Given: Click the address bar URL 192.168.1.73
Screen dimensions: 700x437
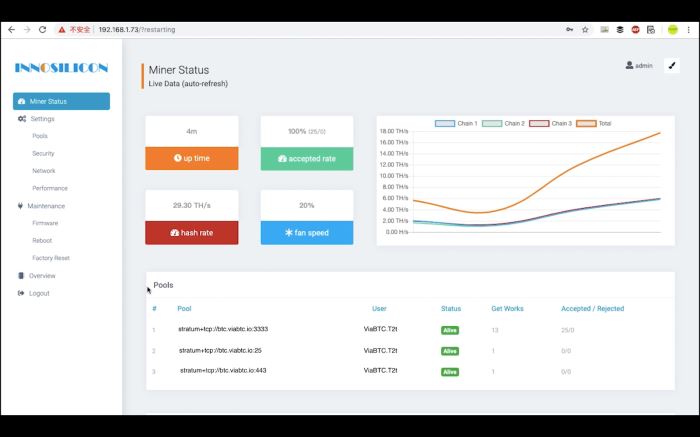Looking at the screenshot, I should (137, 29).
